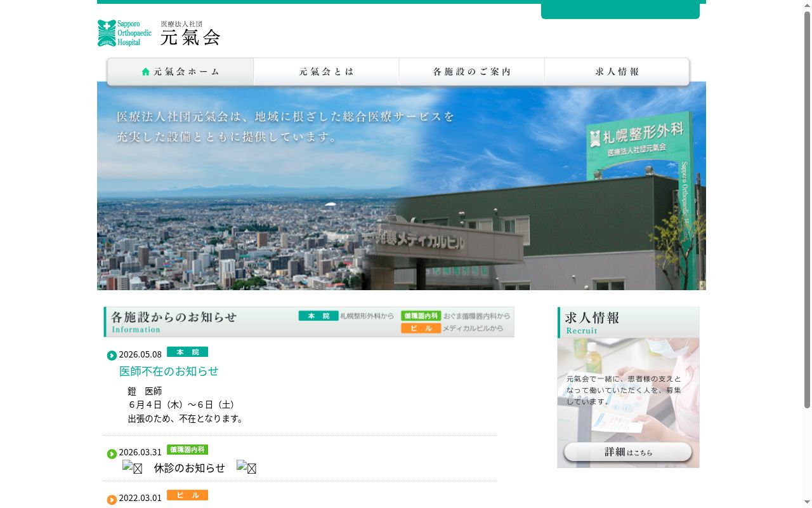Click the green arrow bullet beside 2026.05.08

112,356
